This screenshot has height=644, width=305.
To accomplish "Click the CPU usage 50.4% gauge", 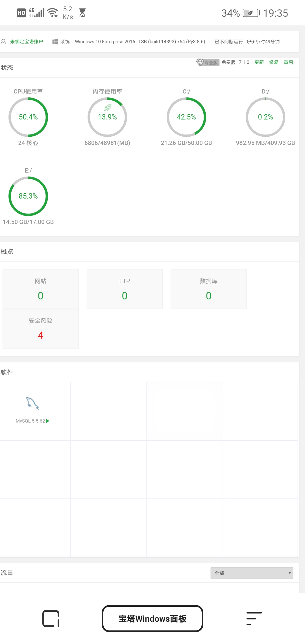I will 28,117.
